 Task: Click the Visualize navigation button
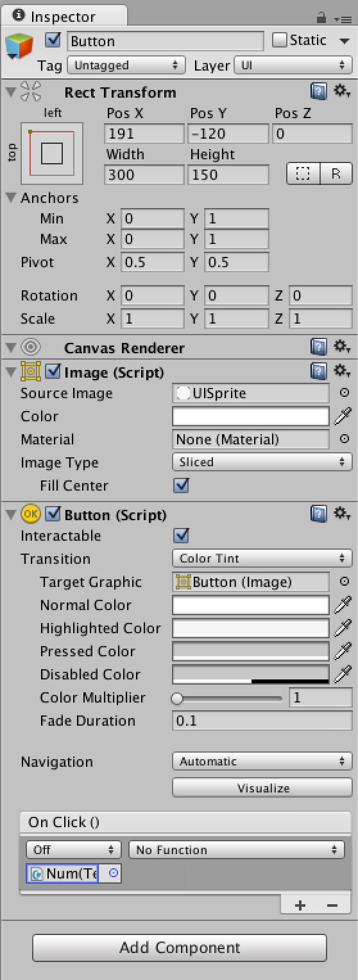[262, 788]
